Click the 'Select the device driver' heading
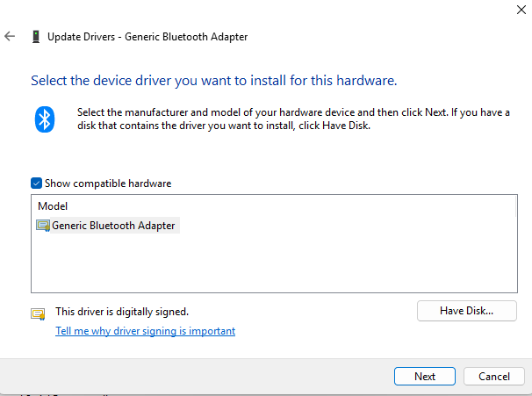532x396 pixels. tap(213, 81)
